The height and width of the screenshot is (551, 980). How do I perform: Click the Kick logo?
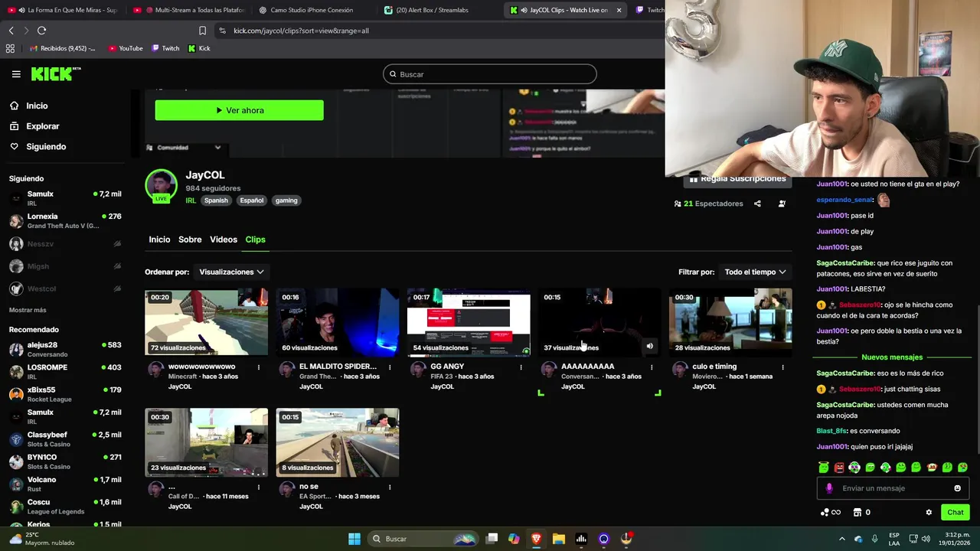coord(56,73)
